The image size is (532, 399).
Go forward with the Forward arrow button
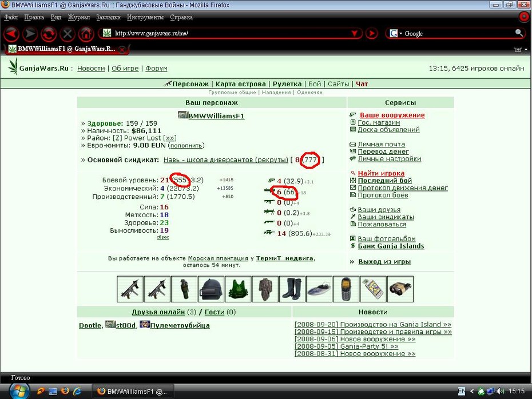coord(30,34)
